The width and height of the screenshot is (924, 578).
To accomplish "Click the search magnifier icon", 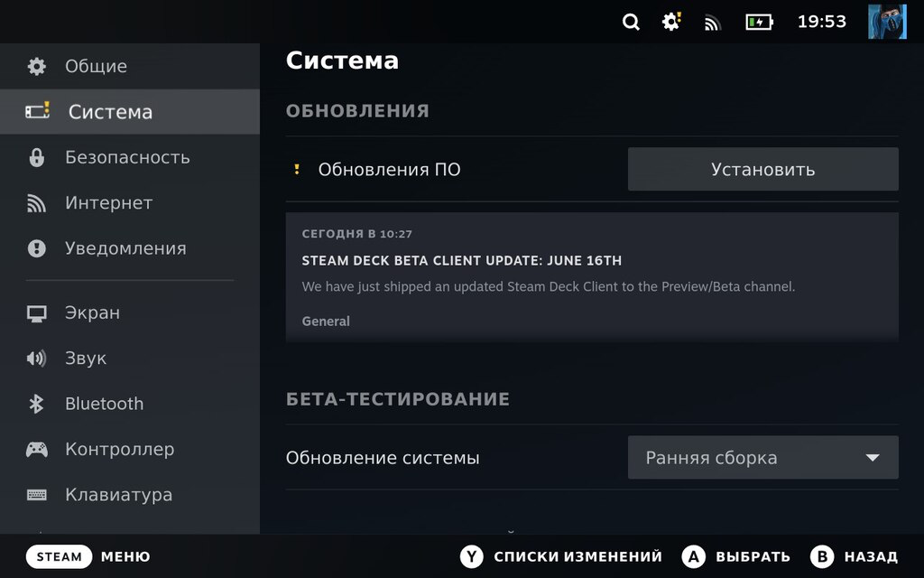I will (x=631, y=22).
